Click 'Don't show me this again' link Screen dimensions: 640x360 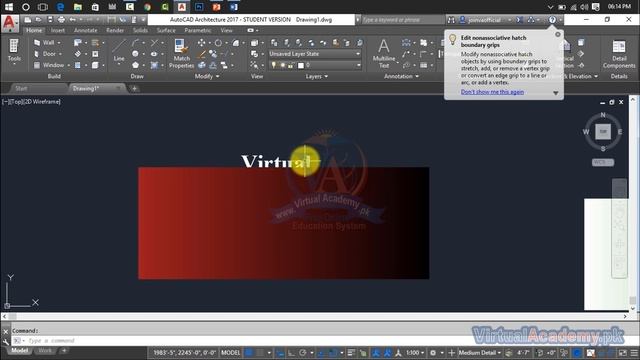(492, 92)
